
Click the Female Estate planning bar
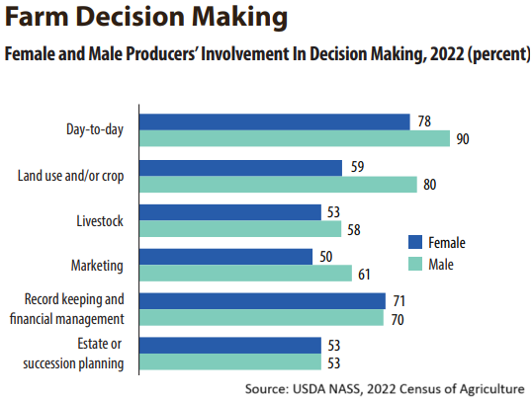pyautogui.click(x=230, y=346)
